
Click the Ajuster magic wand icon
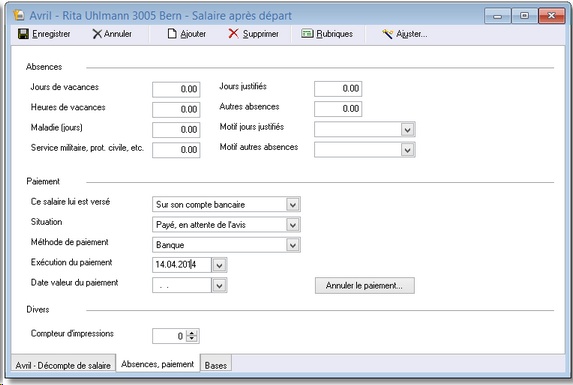tap(388, 34)
